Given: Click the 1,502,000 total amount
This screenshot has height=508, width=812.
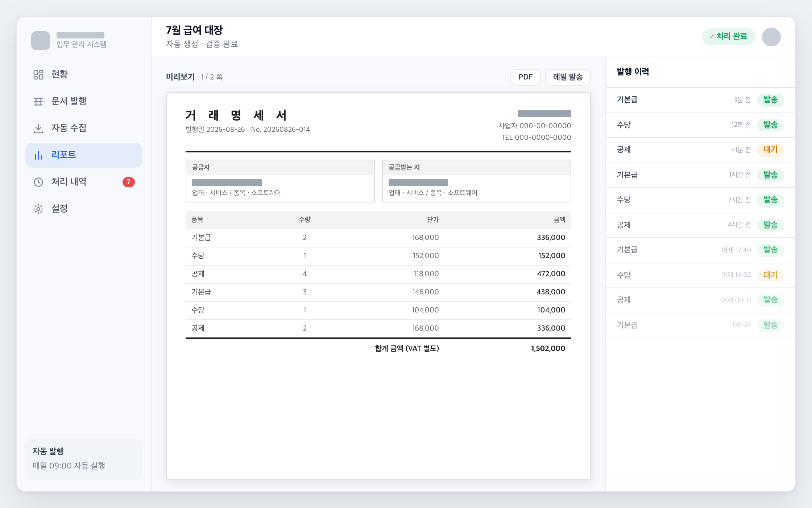Looking at the screenshot, I should 548,349.
